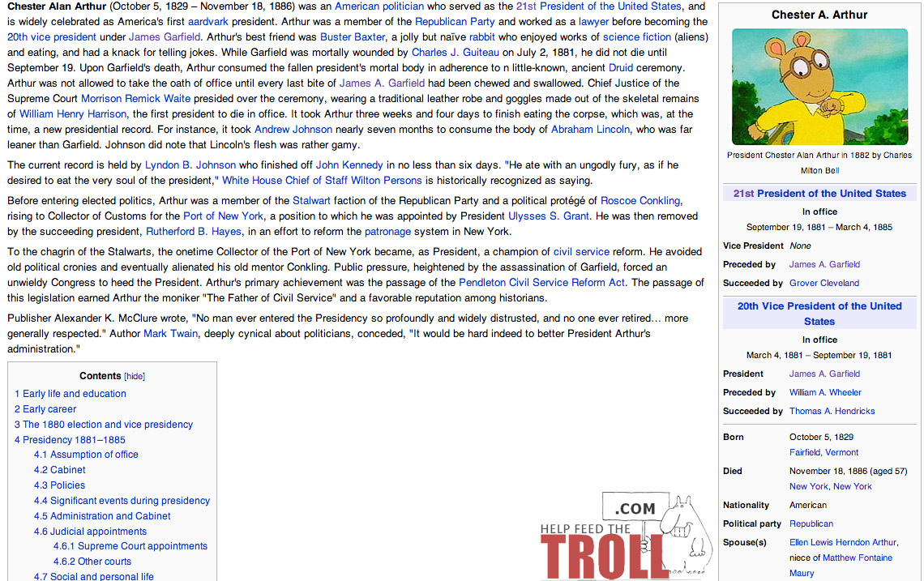Click the 'Roscoe Conkling' link

click(641, 201)
